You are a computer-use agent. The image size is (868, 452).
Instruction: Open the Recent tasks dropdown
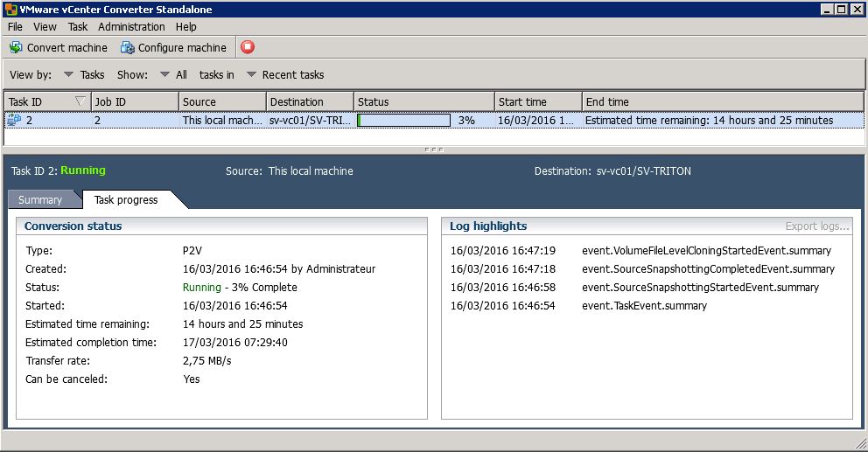pyautogui.click(x=285, y=74)
